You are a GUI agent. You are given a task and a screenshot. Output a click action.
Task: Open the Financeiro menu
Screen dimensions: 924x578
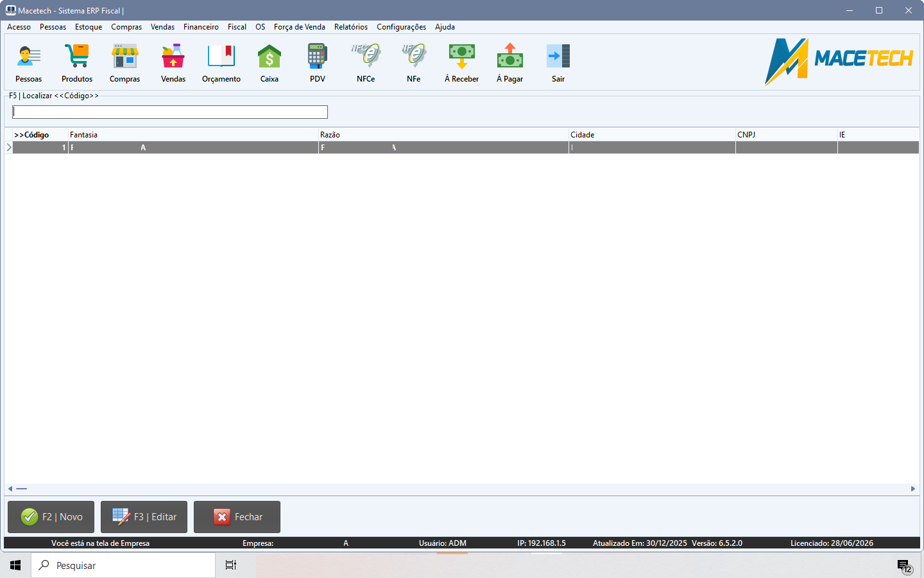coord(201,27)
